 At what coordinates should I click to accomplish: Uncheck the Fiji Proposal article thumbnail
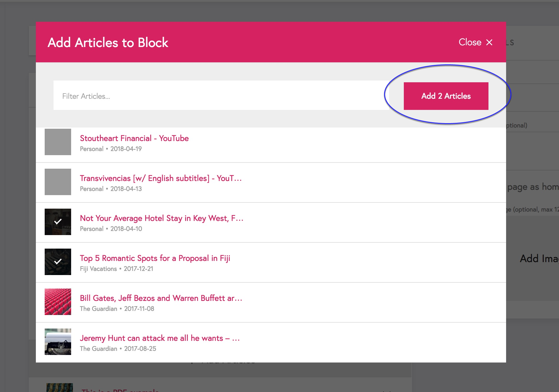click(58, 262)
